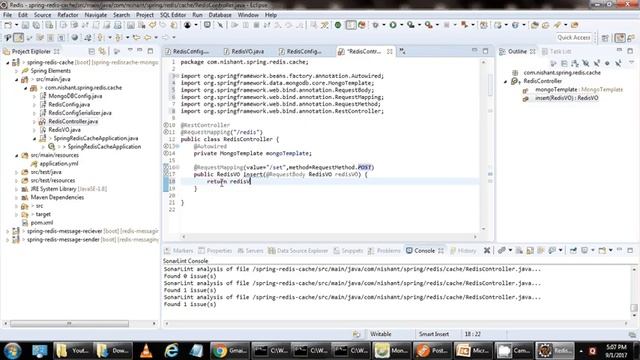Image resolution: width=640 pixels, height=360 pixels.
Task: Click the green Boot Dashboard run icon
Action: (x=338, y=25)
